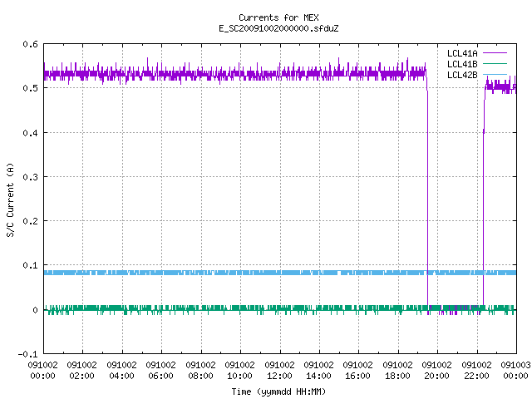The width and height of the screenshot is (532, 399).
Task: Click the 0.4 y-axis tick value
Action: click(x=30, y=133)
